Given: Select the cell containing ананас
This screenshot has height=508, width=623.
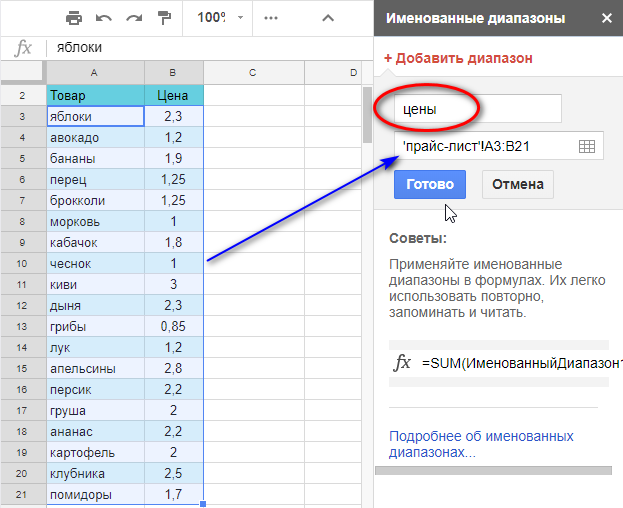Looking at the screenshot, I should [95, 432].
